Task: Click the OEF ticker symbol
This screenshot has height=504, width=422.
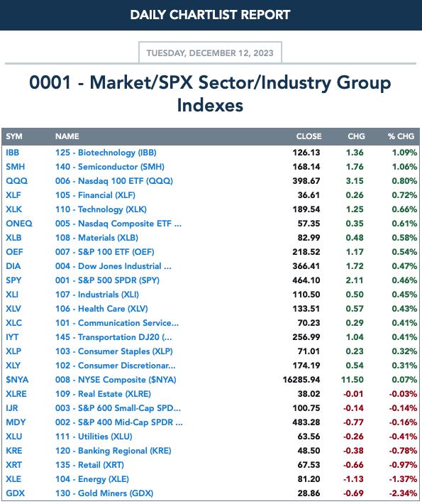Action: pos(14,252)
